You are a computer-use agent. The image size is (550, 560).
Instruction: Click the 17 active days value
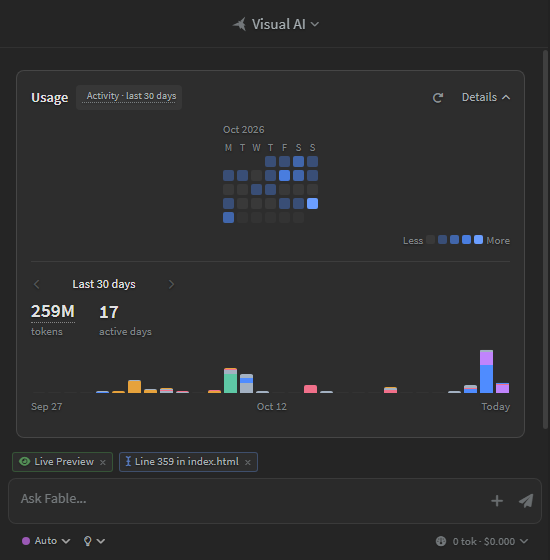click(x=109, y=312)
